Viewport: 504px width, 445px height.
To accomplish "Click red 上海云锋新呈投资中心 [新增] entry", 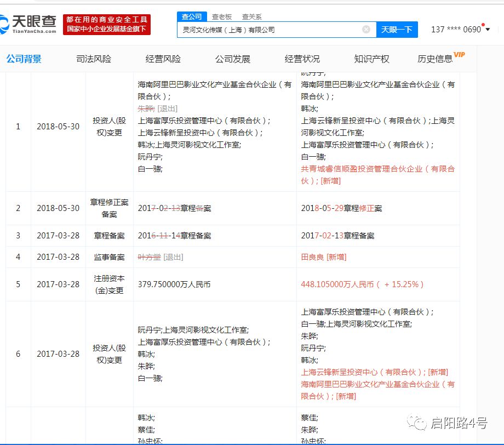I will point(374,372).
